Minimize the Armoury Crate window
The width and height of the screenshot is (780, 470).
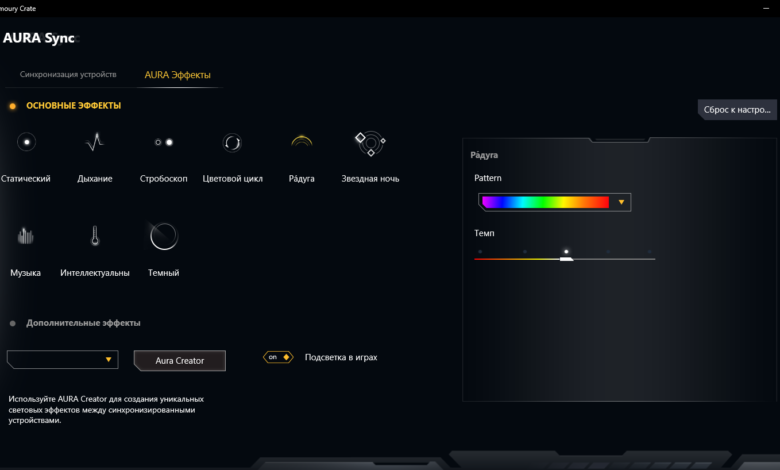[x=766, y=8]
